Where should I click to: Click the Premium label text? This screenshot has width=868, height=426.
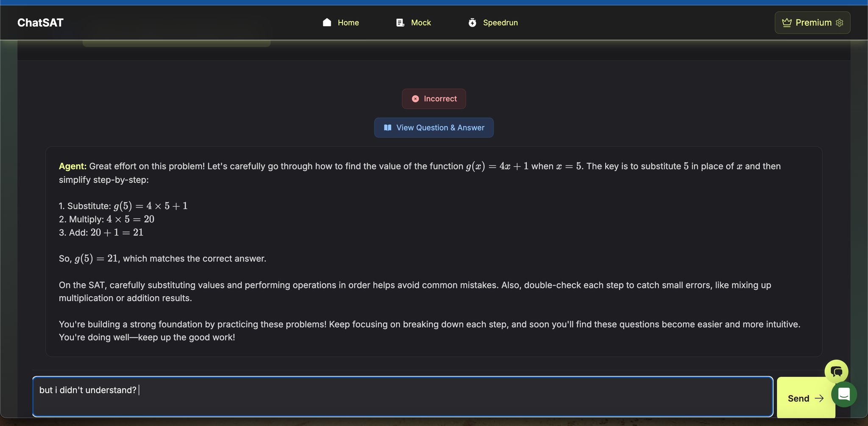click(813, 22)
